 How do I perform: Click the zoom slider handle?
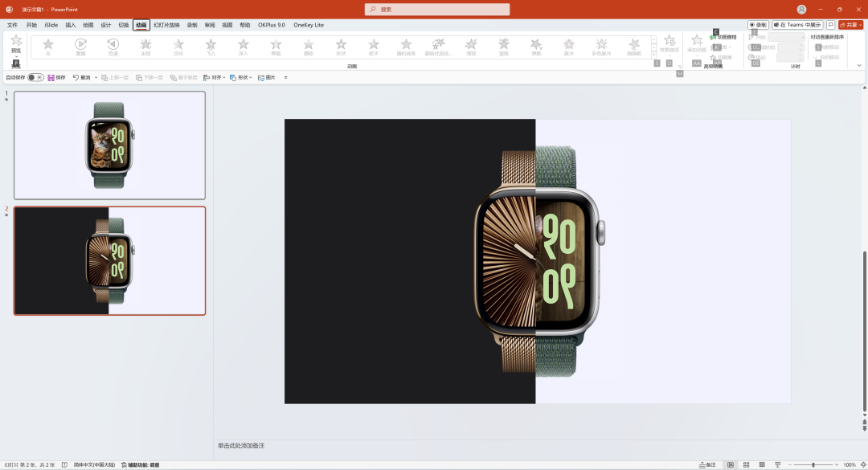[813, 465]
